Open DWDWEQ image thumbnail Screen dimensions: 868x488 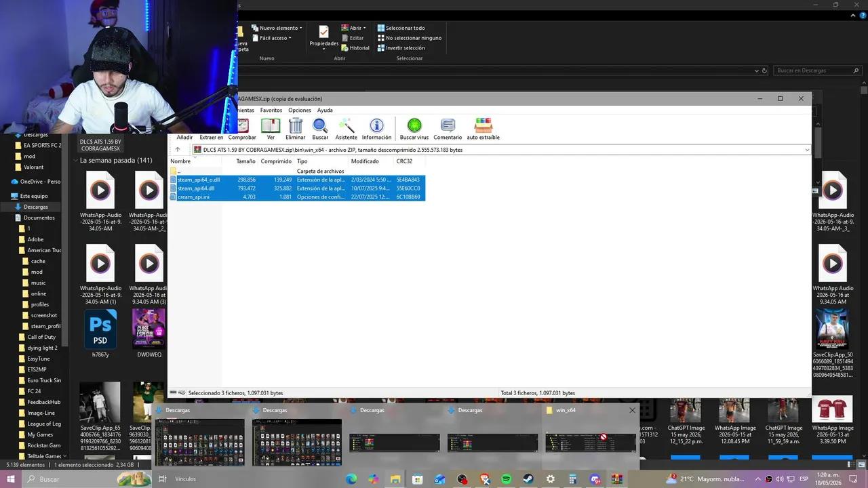click(149, 329)
